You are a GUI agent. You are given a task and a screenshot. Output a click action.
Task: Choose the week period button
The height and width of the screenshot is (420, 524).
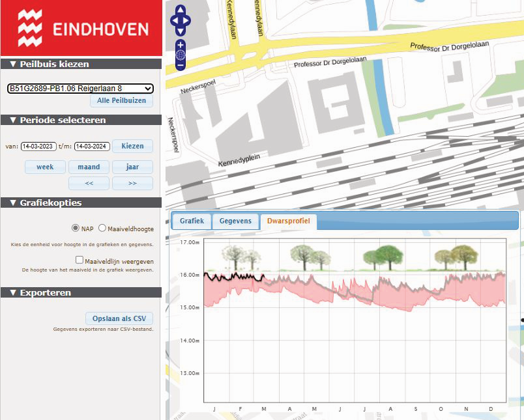(x=45, y=167)
